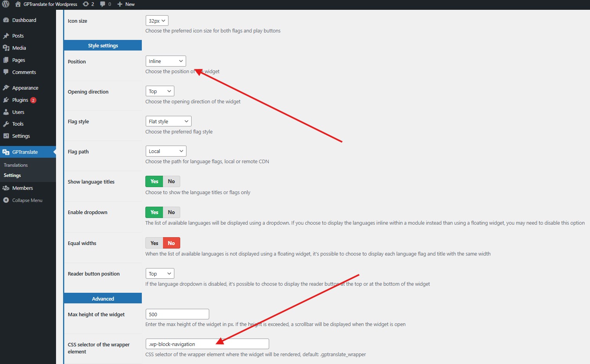Viewport: 590px width, 364px height.
Task: Click the GPTranslate translate icon
Action: (6, 152)
